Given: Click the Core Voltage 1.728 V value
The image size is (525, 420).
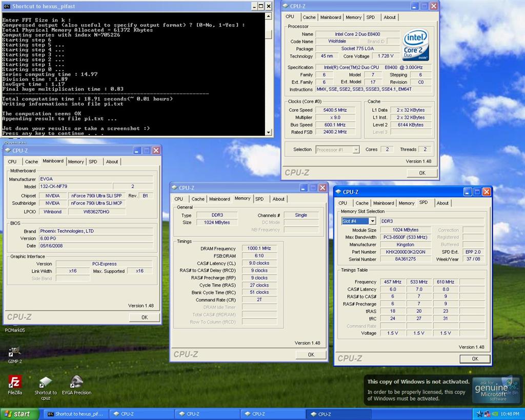Looking at the screenshot, I should point(386,56).
